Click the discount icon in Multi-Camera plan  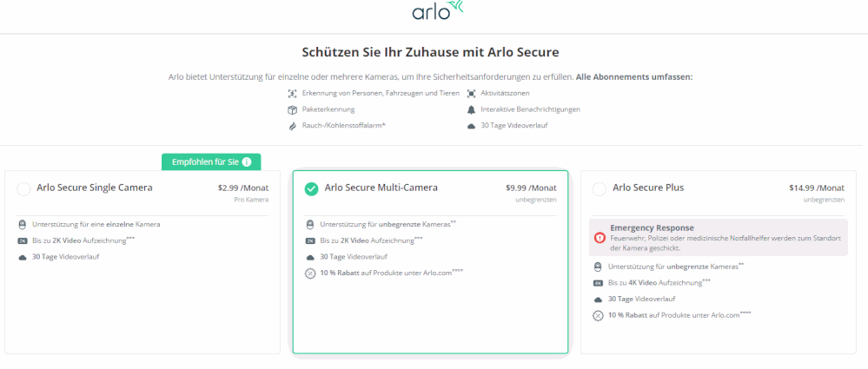[x=310, y=273]
